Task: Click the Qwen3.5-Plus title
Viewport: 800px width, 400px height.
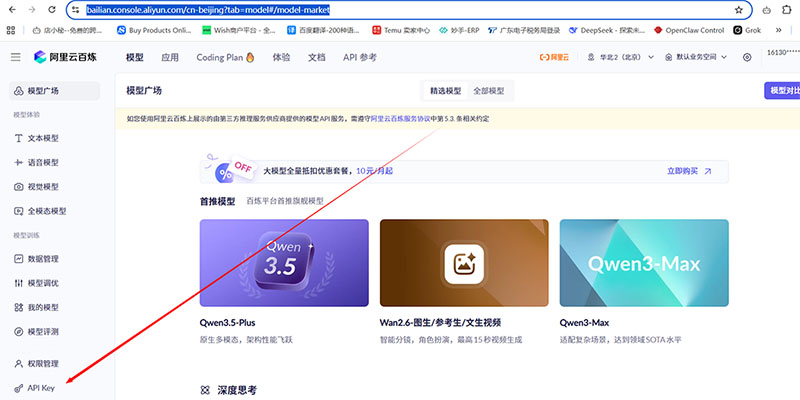Action: point(228,323)
